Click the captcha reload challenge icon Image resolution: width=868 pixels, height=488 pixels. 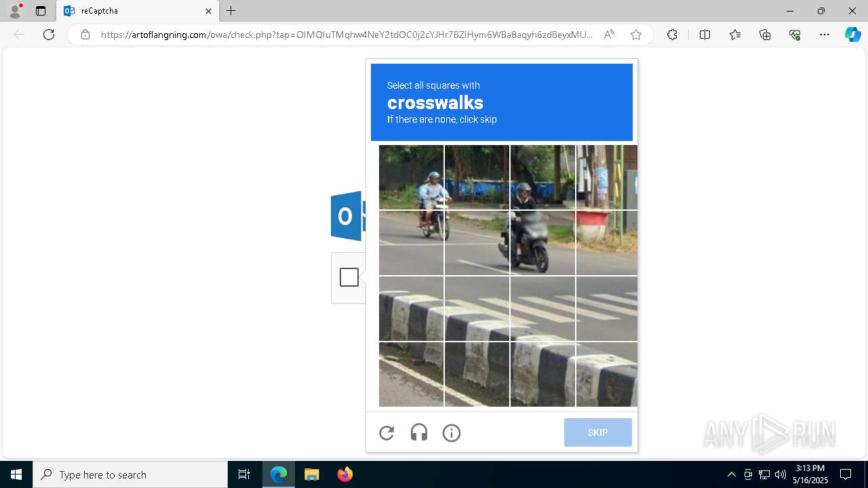387,433
